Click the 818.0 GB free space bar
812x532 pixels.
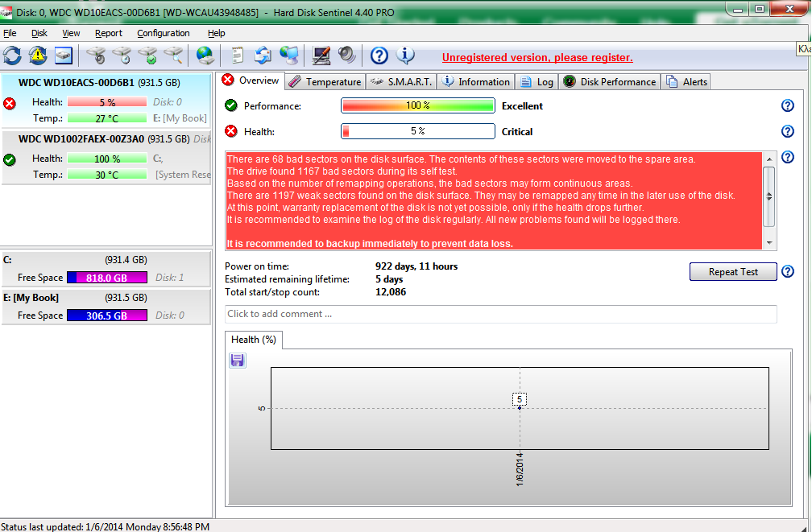[107, 278]
